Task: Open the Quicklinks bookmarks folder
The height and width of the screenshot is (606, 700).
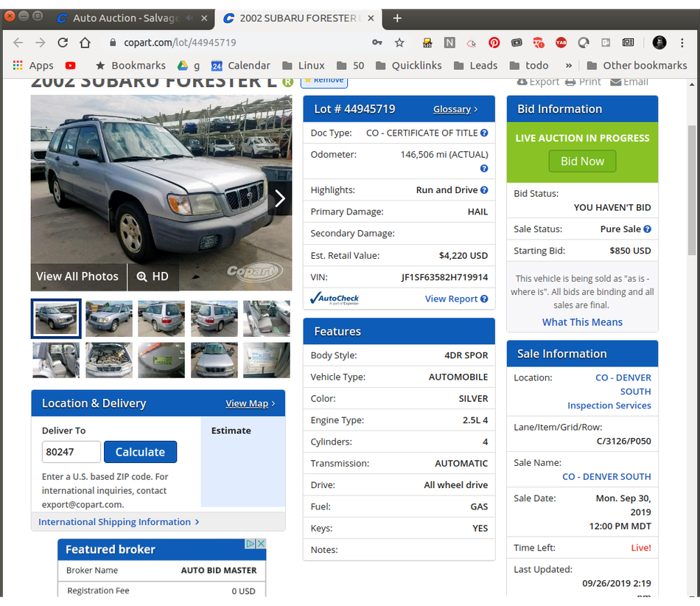Action: 409,66
